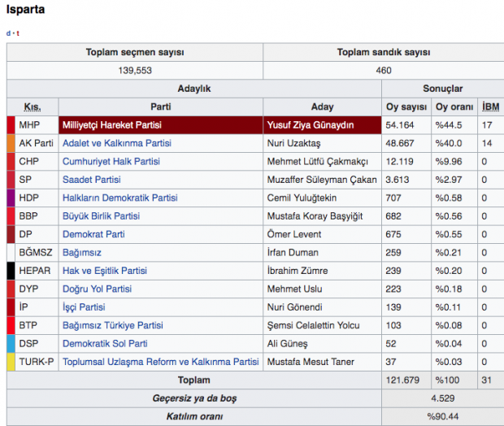
Task: Click the 't' template link under Isparta
Action: [x=18, y=33]
